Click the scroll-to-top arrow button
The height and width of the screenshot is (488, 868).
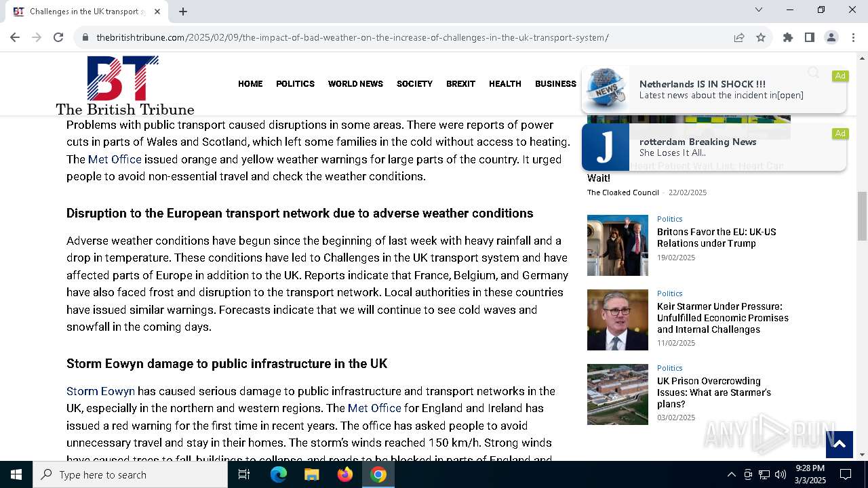point(839,444)
